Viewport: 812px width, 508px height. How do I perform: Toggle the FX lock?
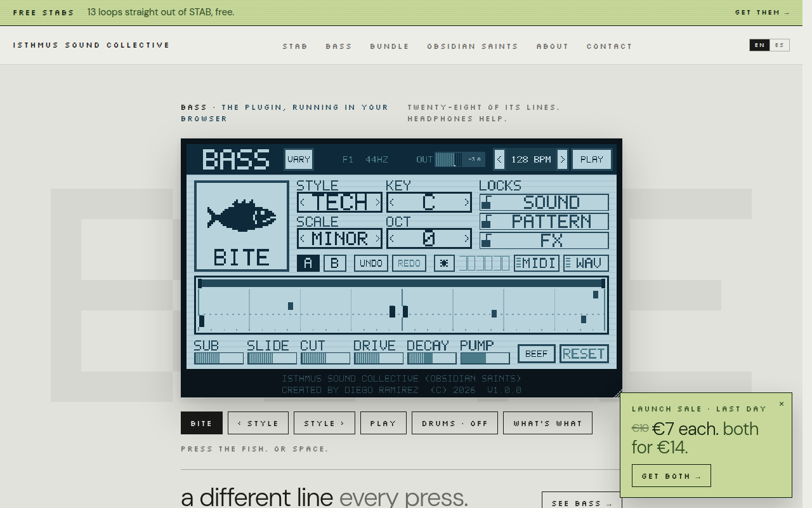(x=544, y=241)
